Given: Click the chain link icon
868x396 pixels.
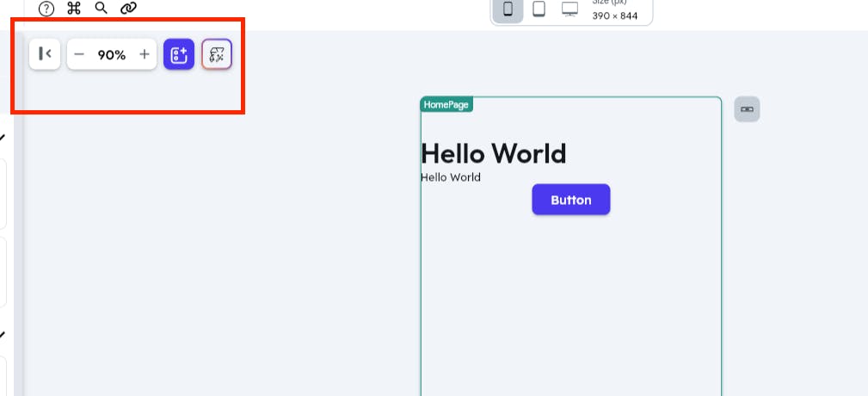Looking at the screenshot, I should pos(129,9).
